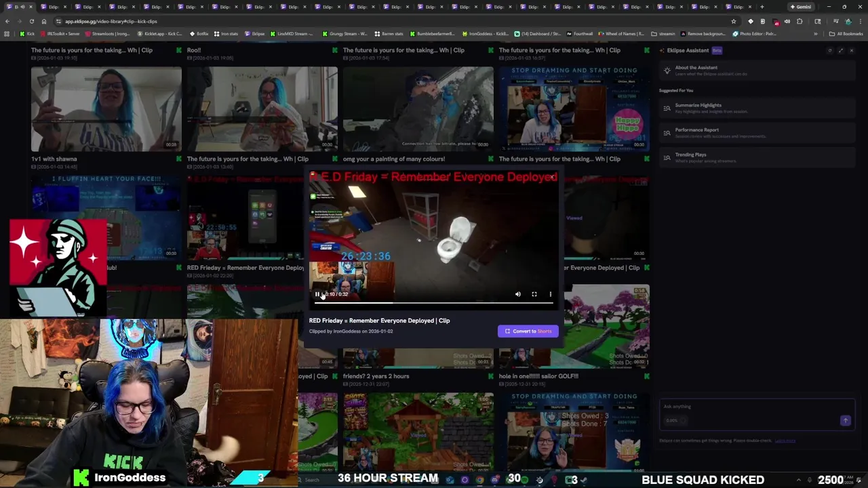
Task: Open the Eklipse bookmark
Action: (254, 33)
